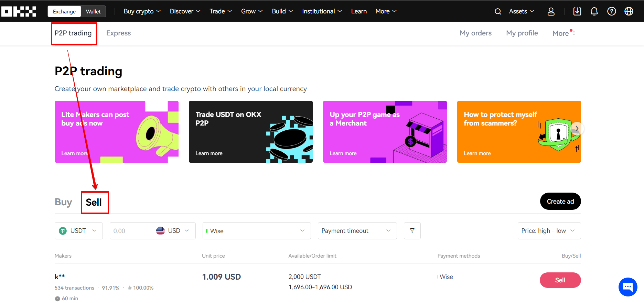The width and height of the screenshot is (644, 303).
Task: Expand the Institutional menu
Action: pyautogui.click(x=322, y=11)
